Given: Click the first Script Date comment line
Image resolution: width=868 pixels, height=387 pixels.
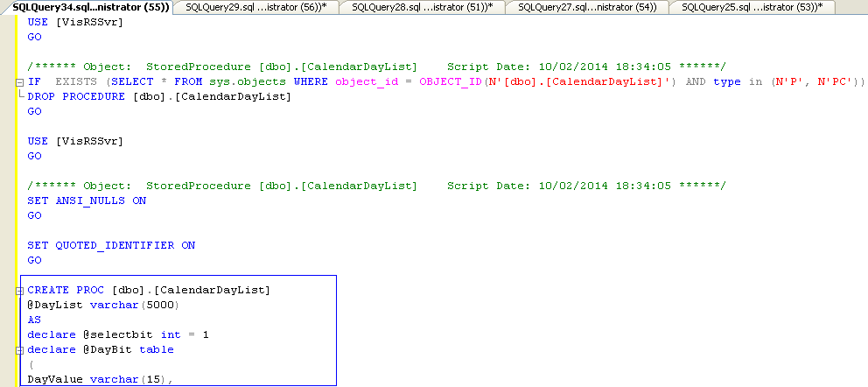Looking at the screenshot, I should coord(376,67).
